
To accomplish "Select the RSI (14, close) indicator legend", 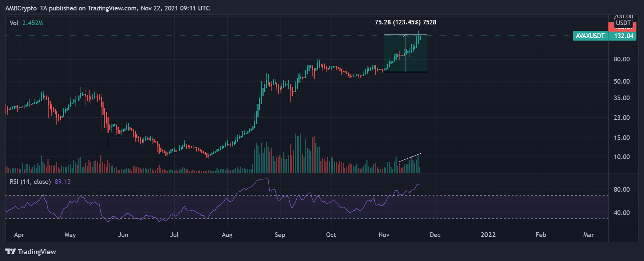I will tap(30, 182).
